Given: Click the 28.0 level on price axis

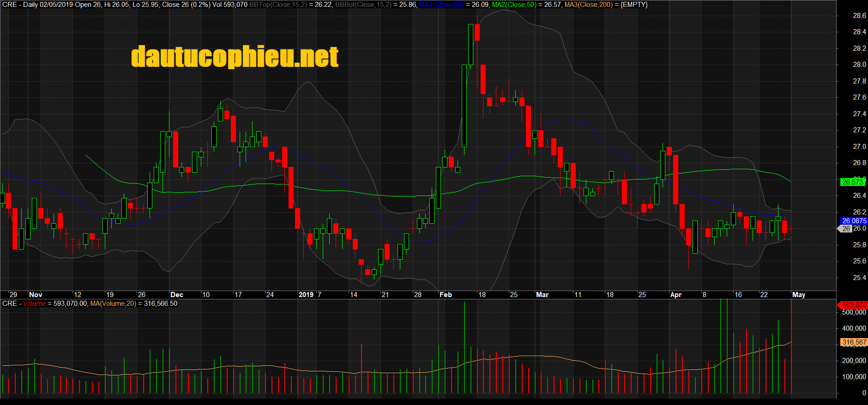Looking at the screenshot, I should (x=859, y=65).
